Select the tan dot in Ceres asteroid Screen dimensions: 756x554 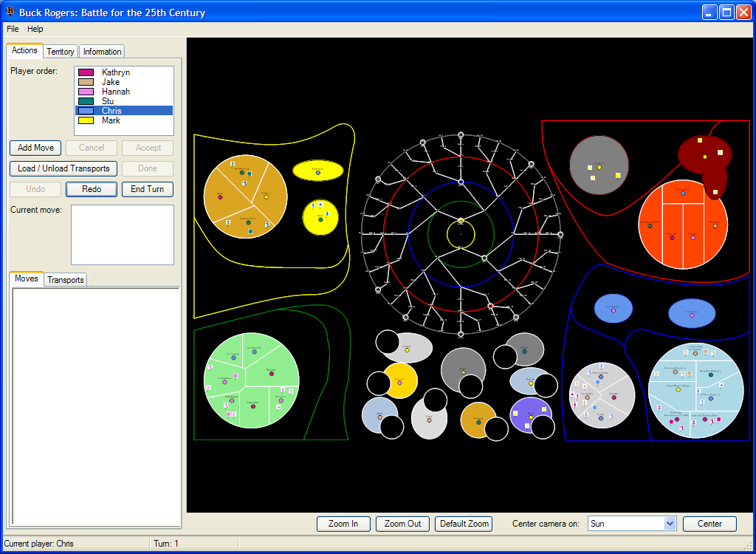[464, 372]
